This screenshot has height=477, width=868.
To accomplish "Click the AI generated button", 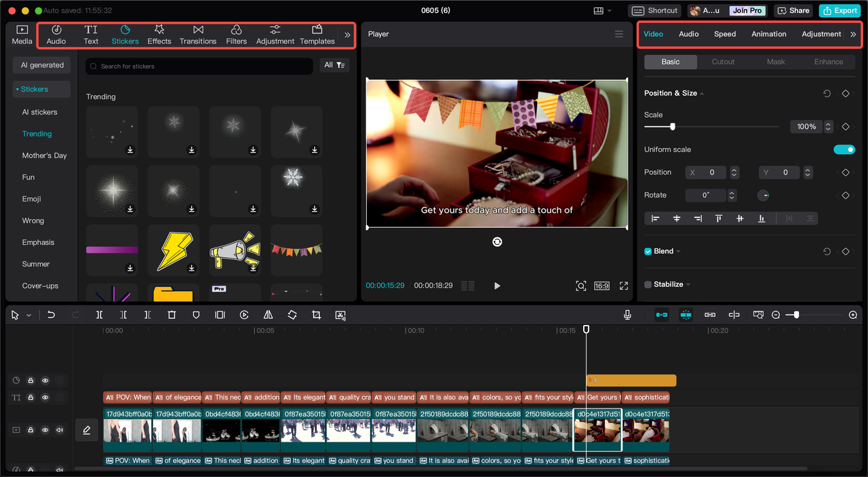I will (42, 65).
